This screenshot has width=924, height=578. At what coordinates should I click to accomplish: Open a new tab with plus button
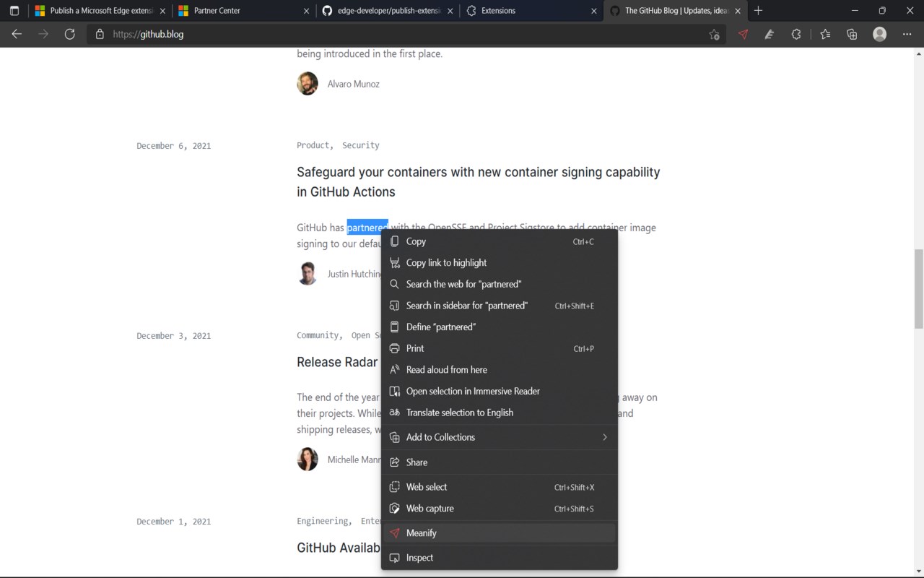coord(758,11)
